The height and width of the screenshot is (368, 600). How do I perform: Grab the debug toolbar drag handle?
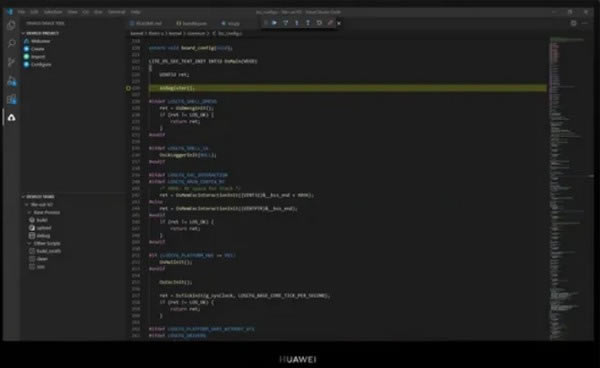[266, 23]
